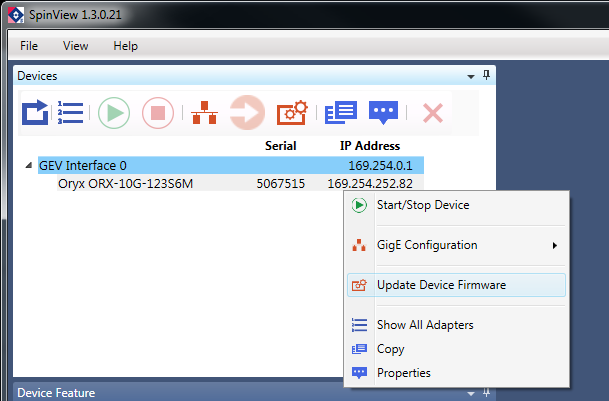The width and height of the screenshot is (609, 401).
Task: Click the Serial column header
Action: [x=280, y=146]
